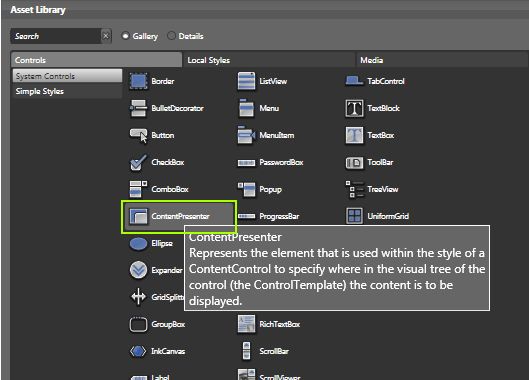The image size is (529, 380).
Task: Select the ScrollBar control icon
Action: click(x=247, y=351)
